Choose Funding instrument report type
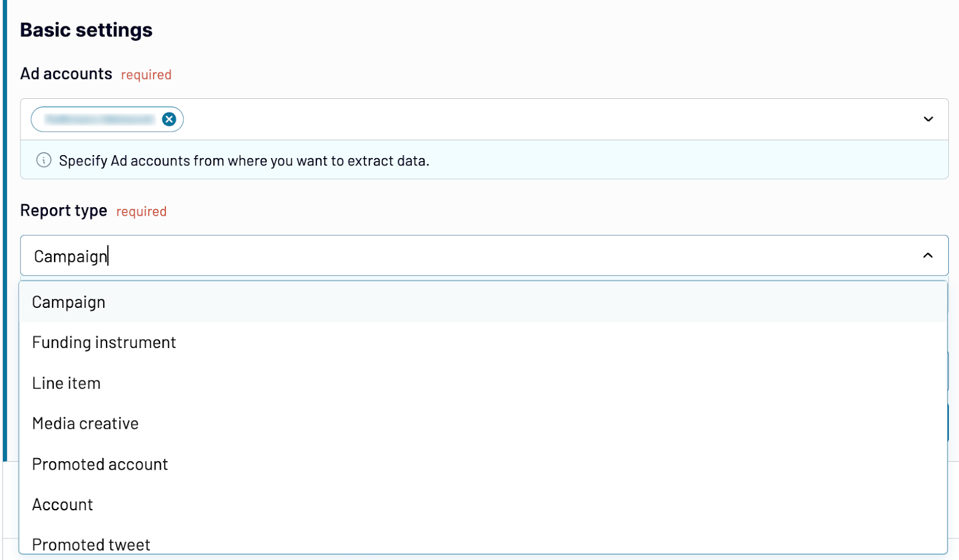This screenshot has width=959, height=560. pos(483,343)
